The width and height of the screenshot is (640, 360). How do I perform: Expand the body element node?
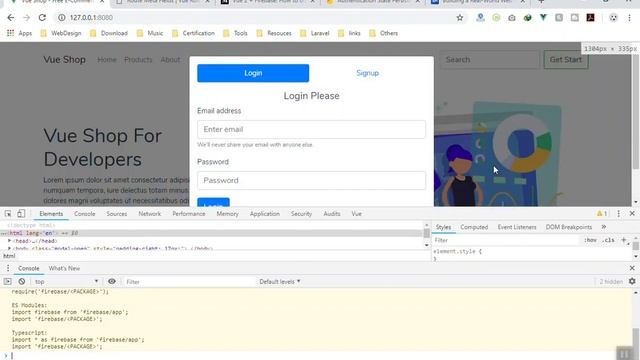(x=9, y=248)
